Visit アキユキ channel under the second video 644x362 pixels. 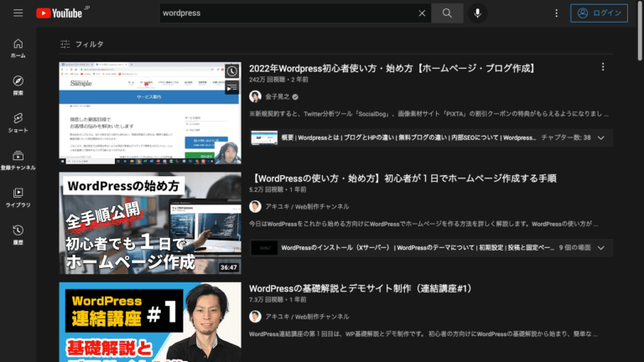pyautogui.click(x=307, y=207)
